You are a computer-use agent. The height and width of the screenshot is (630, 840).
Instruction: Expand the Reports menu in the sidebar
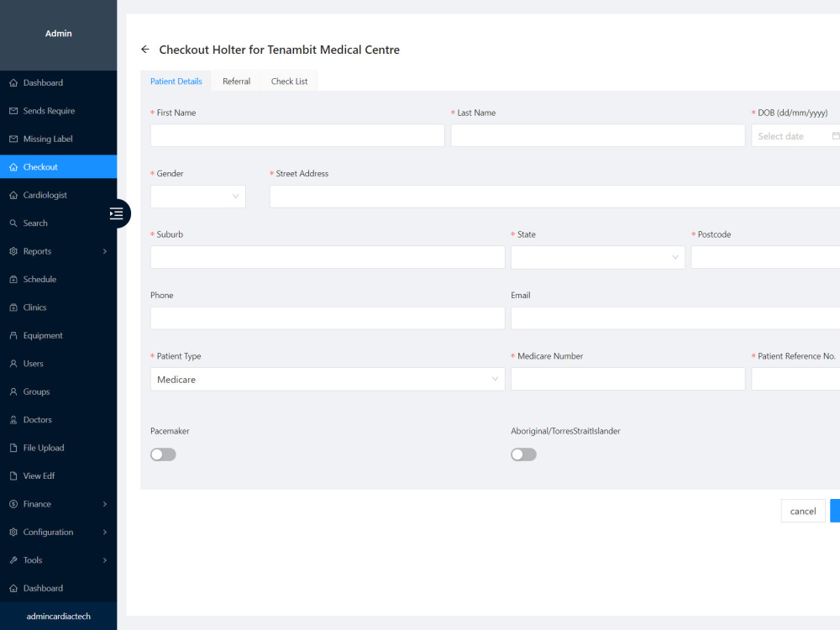(x=39, y=250)
